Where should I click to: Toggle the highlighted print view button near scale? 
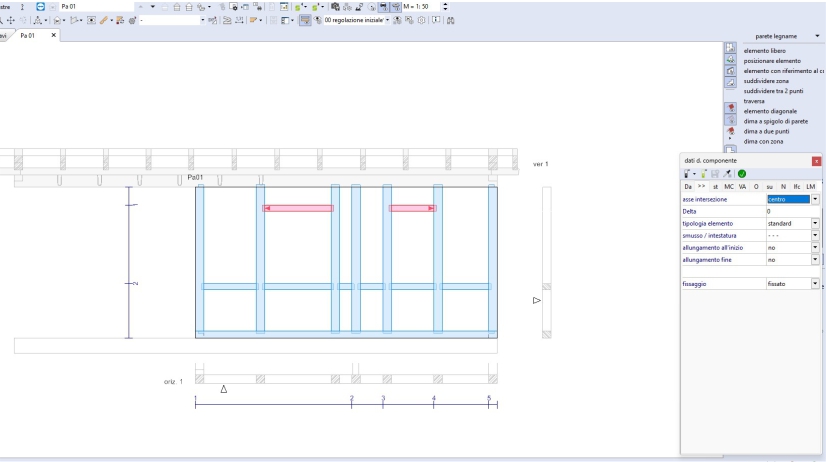[x=383, y=6]
